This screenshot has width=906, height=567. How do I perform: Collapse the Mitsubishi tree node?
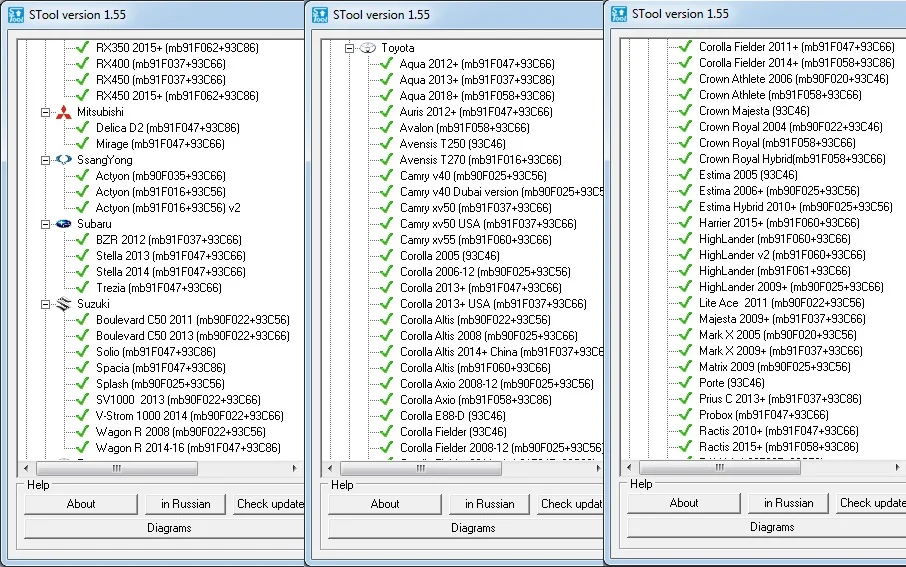point(46,112)
